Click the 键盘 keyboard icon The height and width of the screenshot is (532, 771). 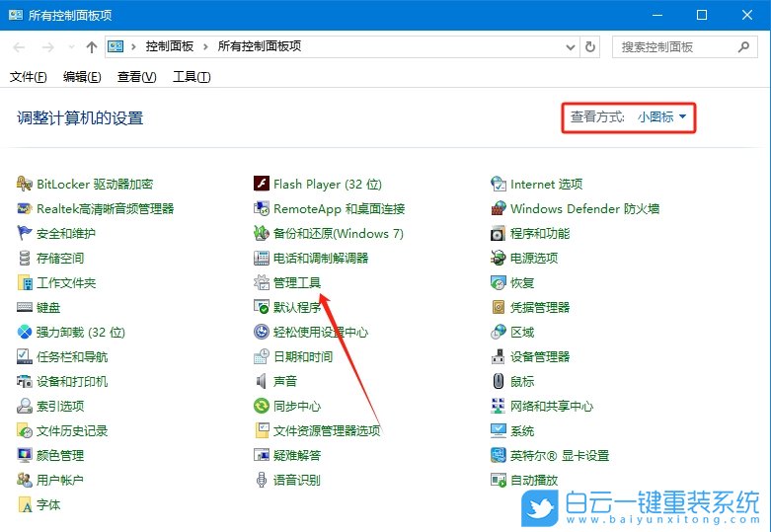coord(24,307)
